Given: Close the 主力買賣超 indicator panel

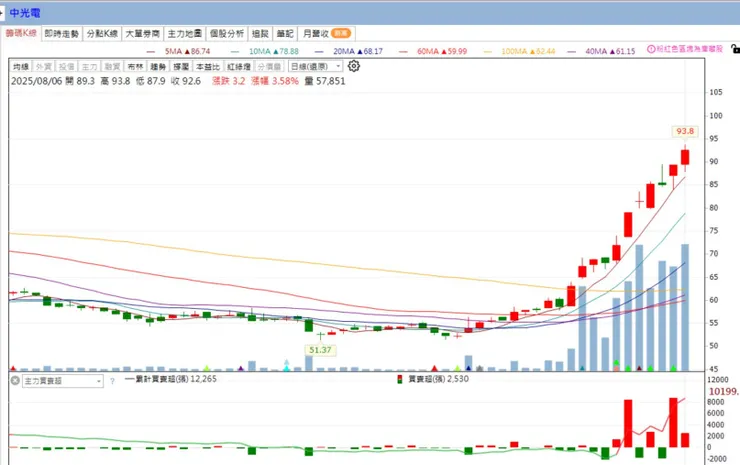Looking at the screenshot, I should [x=15, y=380].
